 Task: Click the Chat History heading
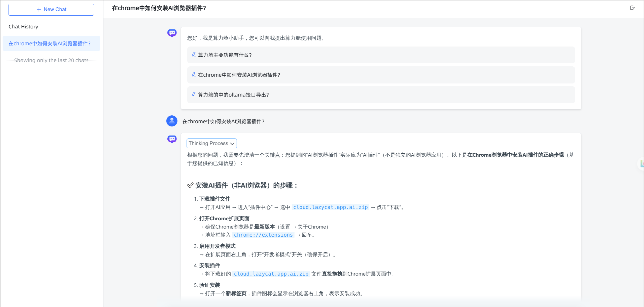coord(23,27)
